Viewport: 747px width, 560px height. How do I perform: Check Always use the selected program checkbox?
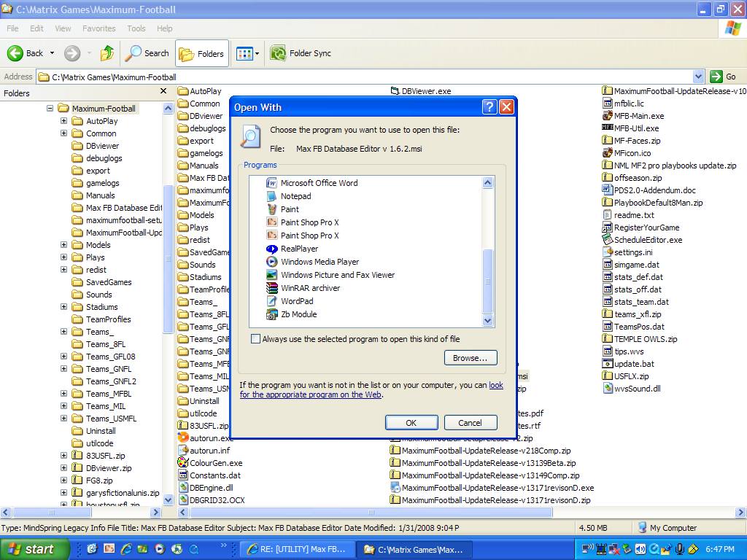(x=256, y=338)
